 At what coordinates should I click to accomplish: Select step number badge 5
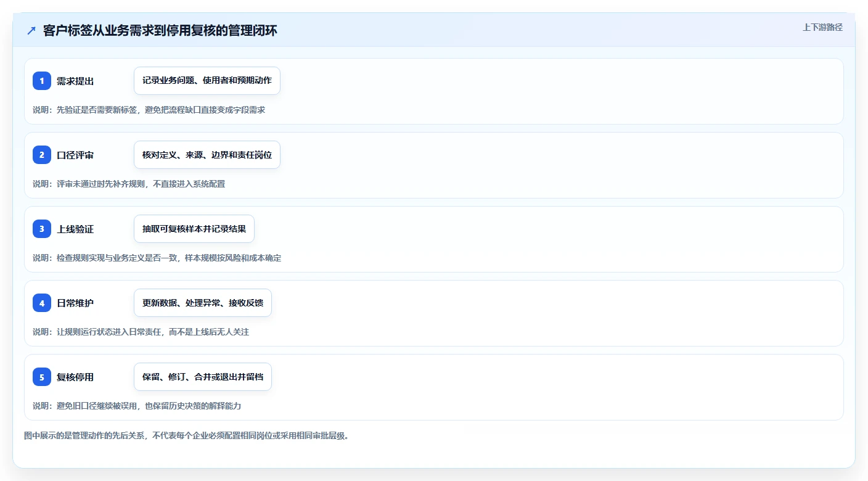pyautogui.click(x=42, y=377)
